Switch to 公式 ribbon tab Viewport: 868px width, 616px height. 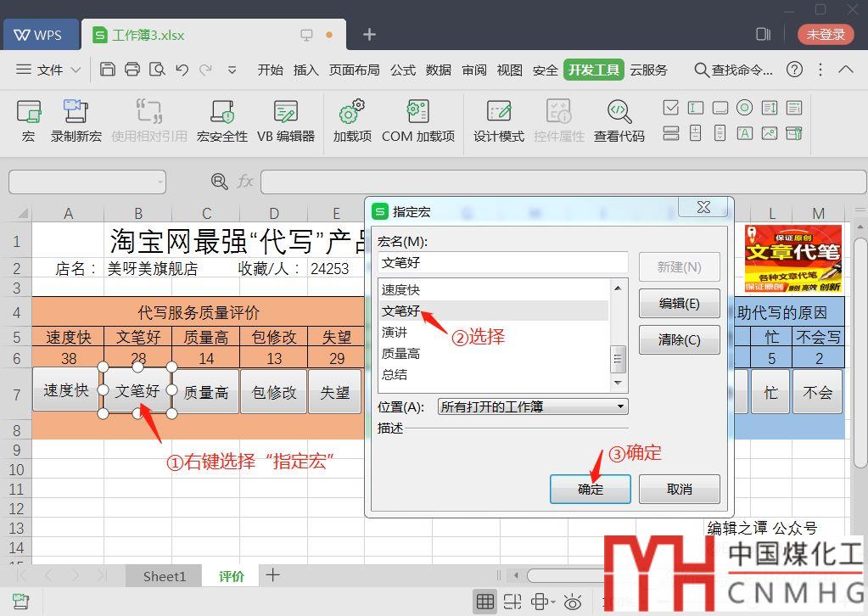point(403,70)
